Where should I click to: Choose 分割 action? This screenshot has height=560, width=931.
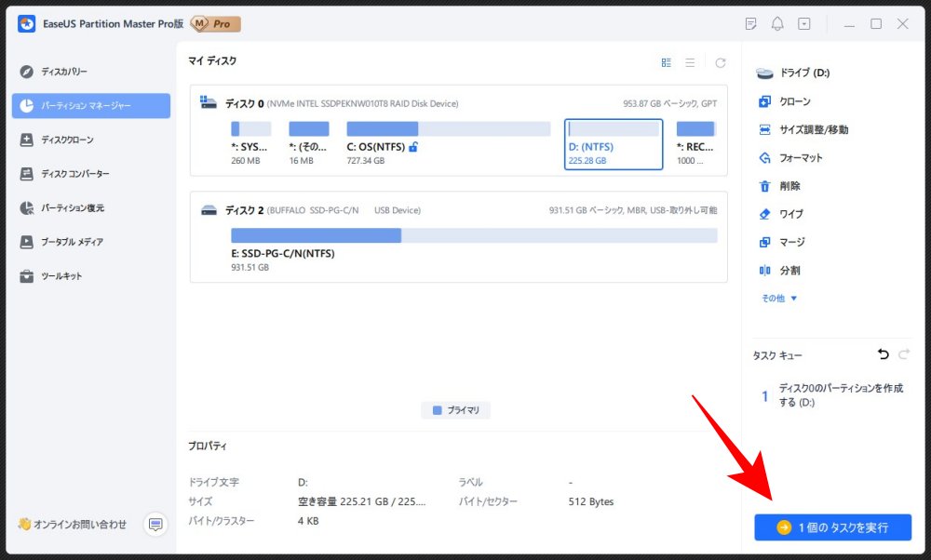pyautogui.click(x=780, y=271)
